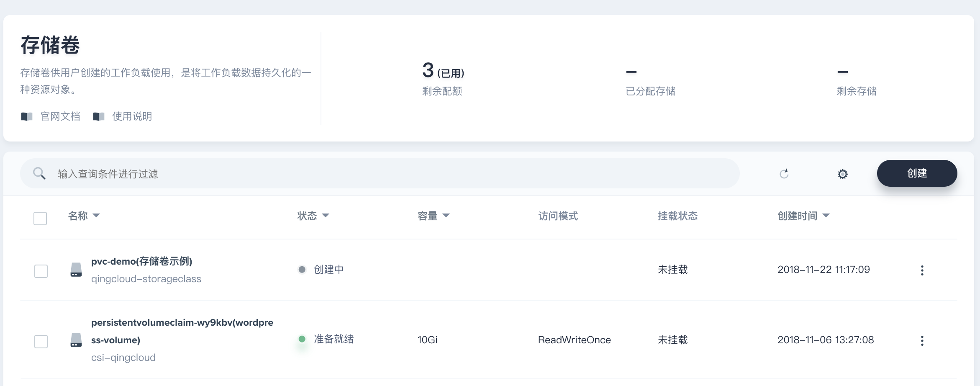980x386 pixels.
Task: Open the 官网文档 link
Action: 60,116
